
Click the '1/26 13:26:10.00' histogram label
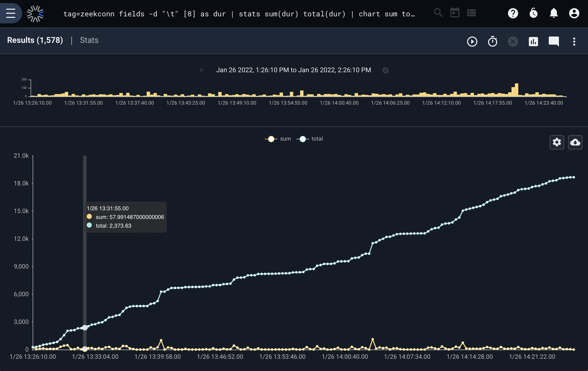[x=32, y=103]
